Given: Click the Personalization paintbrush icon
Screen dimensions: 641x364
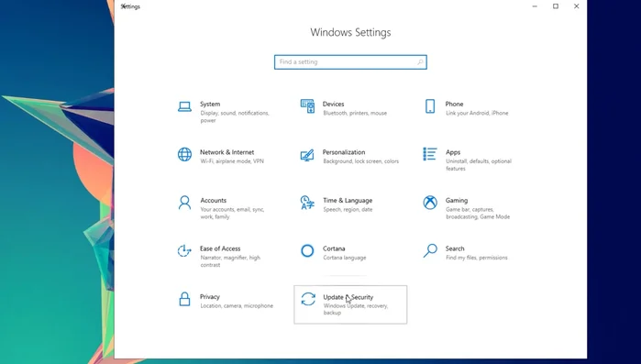Looking at the screenshot, I should coord(307,155).
